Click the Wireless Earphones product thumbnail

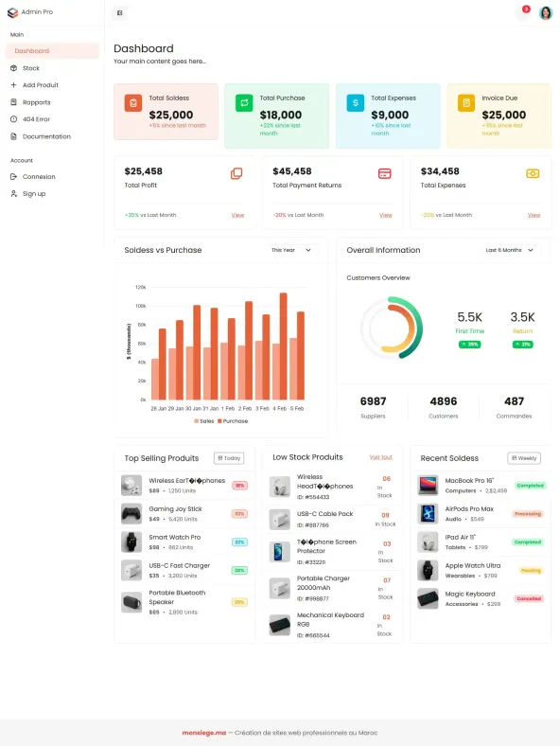coord(131,486)
